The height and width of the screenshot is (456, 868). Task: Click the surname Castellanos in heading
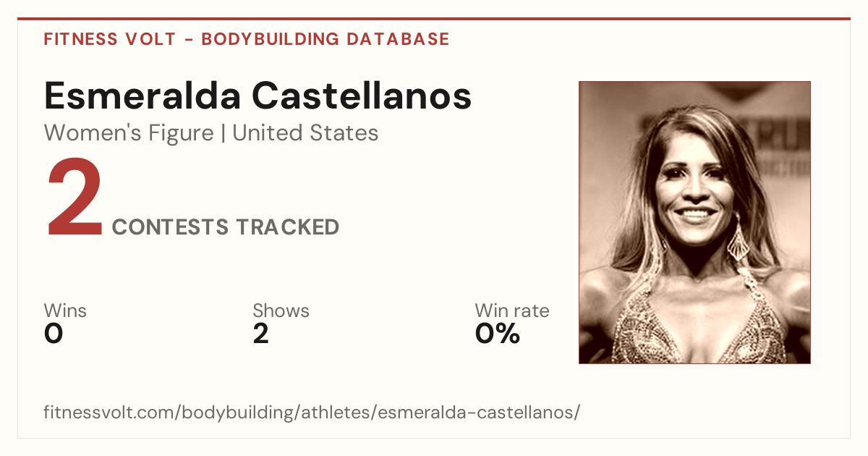362,96
